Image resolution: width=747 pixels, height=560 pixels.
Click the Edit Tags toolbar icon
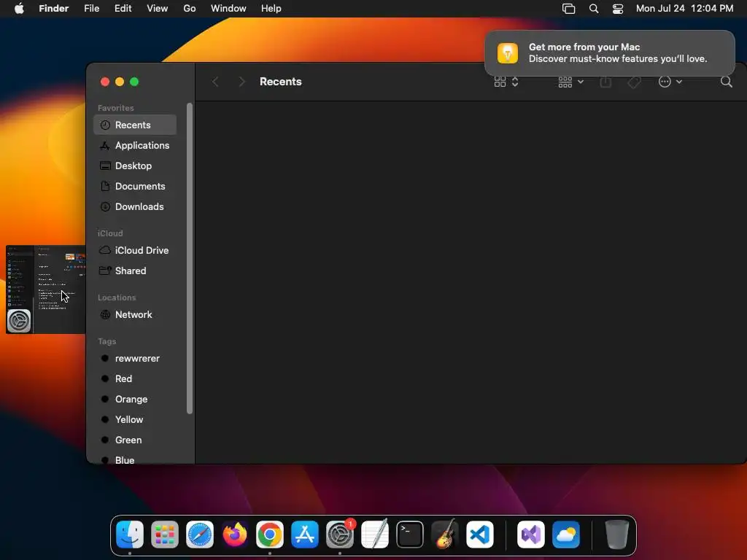pyautogui.click(x=634, y=82)
